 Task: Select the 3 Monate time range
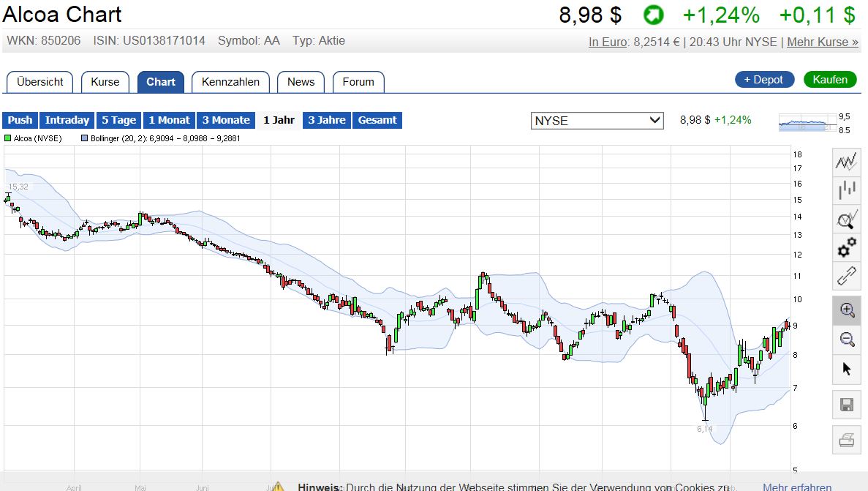tap(226, 120)
